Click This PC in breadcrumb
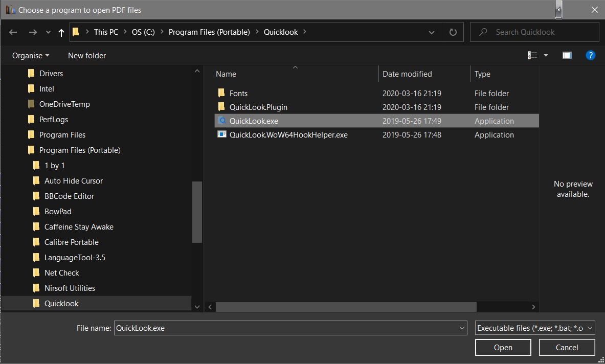The width and height of the screenshot is (605, 364). pos(106,32)
